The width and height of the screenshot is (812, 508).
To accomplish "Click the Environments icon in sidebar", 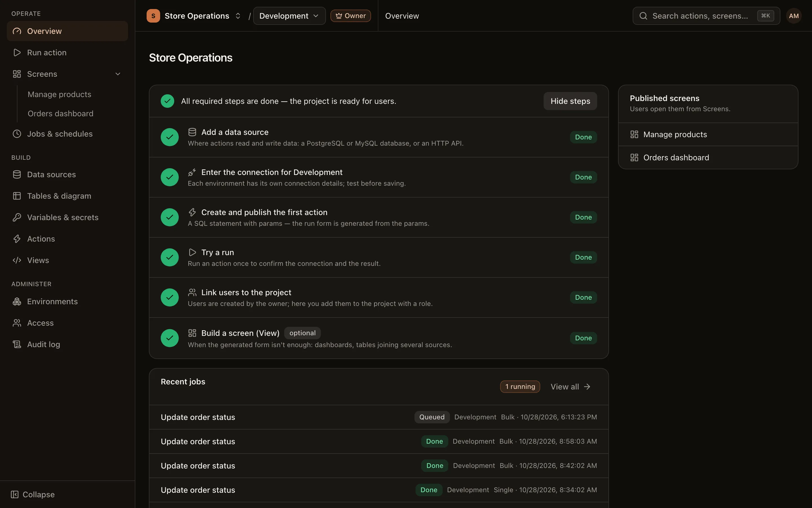I will pyautogui.click(x=17, y=302).
